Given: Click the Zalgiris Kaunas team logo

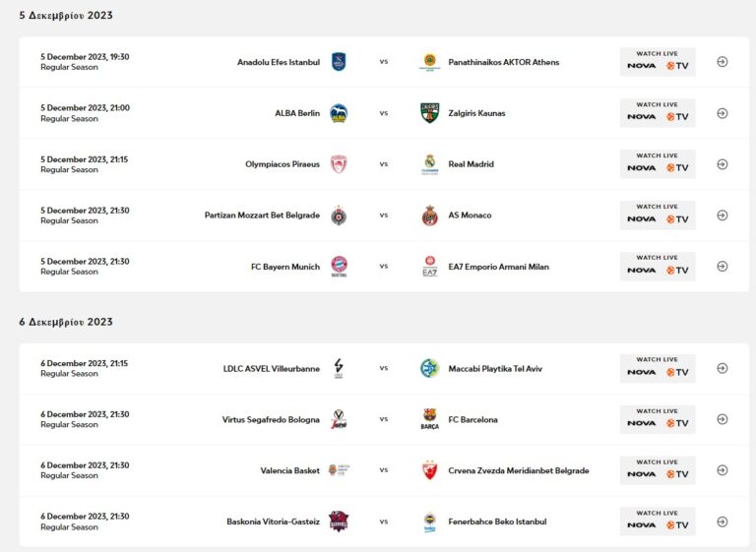Looking at the screenshot, I should tap(429, 113).
